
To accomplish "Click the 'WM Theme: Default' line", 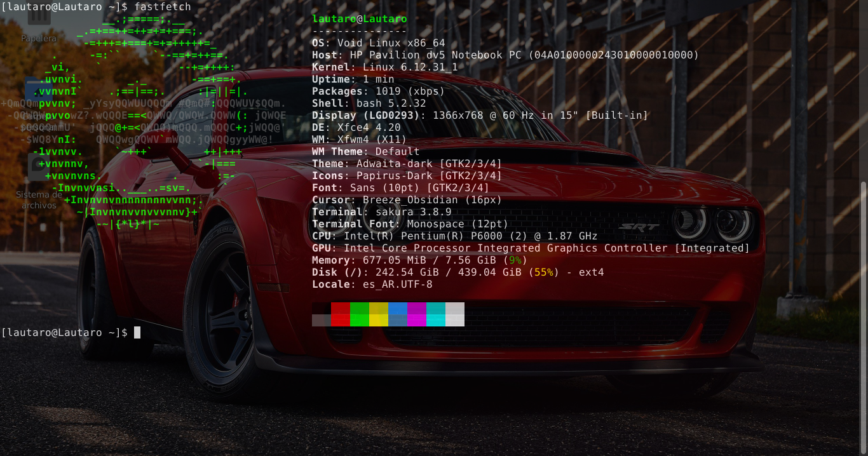I will 366,151.
